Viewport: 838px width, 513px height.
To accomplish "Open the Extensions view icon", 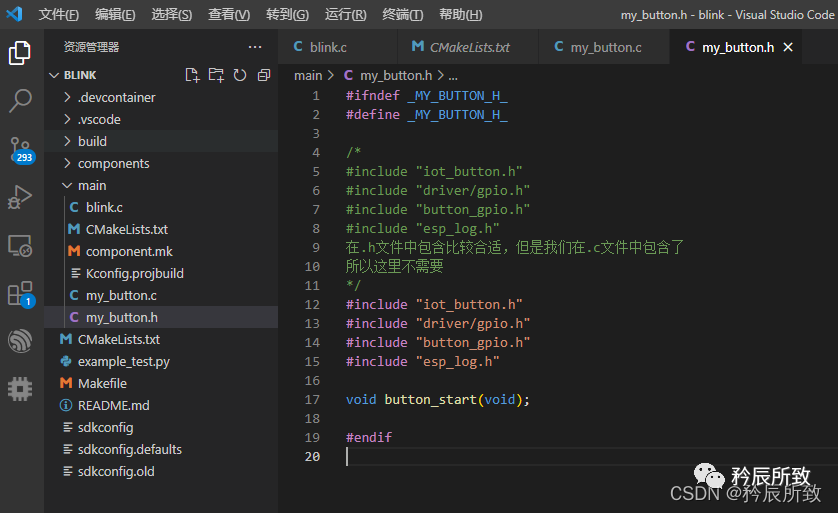I will [x=20, y=293].
